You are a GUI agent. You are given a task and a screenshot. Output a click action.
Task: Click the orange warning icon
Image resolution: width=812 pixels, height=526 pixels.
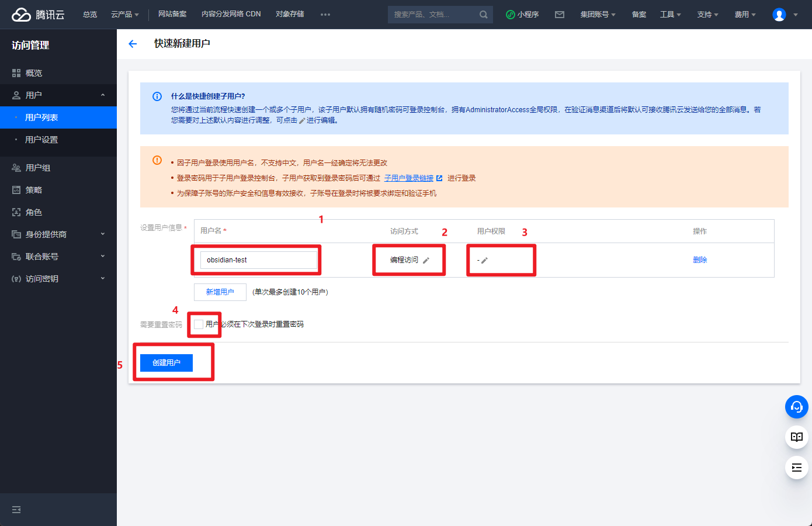click(x=157, y=160)
